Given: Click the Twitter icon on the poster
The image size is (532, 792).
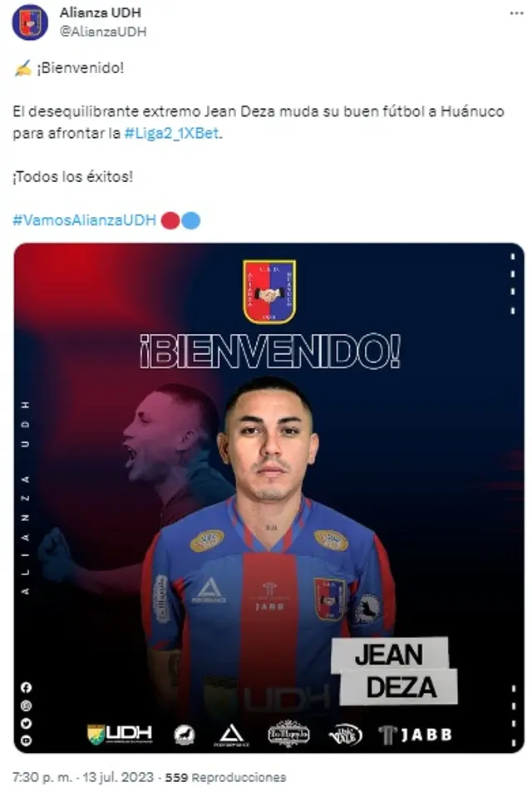Looking at the screenshot, I should [x=26, y=723].
